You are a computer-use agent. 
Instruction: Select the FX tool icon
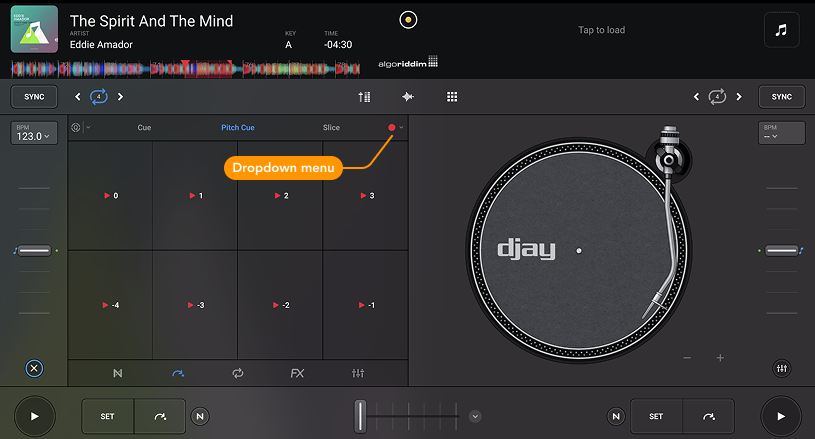coord(297,373)
